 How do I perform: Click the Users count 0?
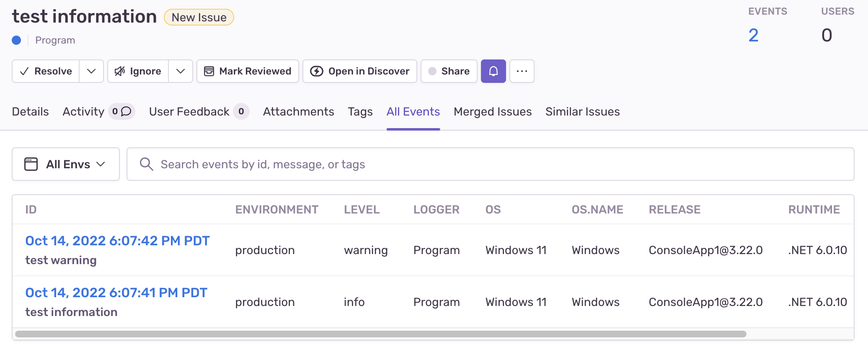(x=827, y=35)
